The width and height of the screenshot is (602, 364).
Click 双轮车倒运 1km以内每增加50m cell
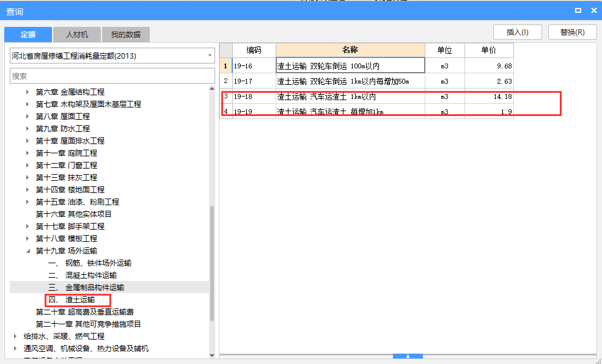(350, 81)
